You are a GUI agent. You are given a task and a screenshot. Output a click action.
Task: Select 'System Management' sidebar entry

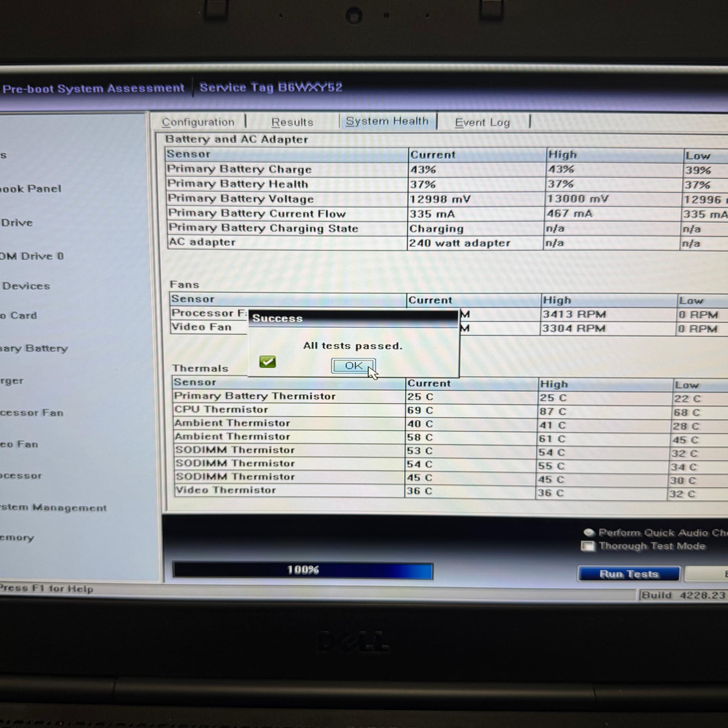(53, 508)
